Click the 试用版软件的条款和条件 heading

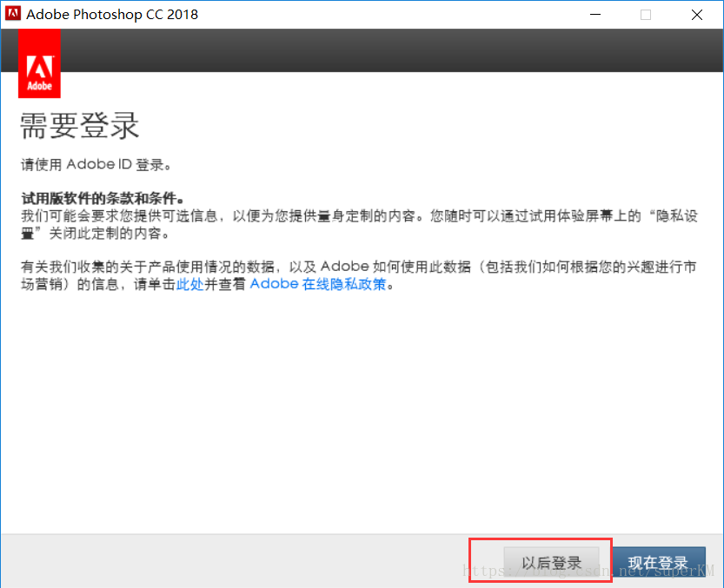pyautogui.click(x=103, y=199)
